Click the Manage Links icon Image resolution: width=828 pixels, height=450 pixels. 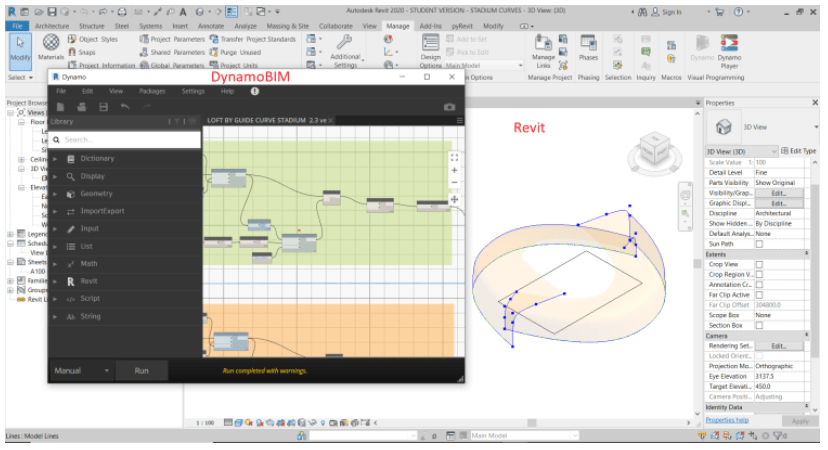pyautogui.click(x=544, y=41)
